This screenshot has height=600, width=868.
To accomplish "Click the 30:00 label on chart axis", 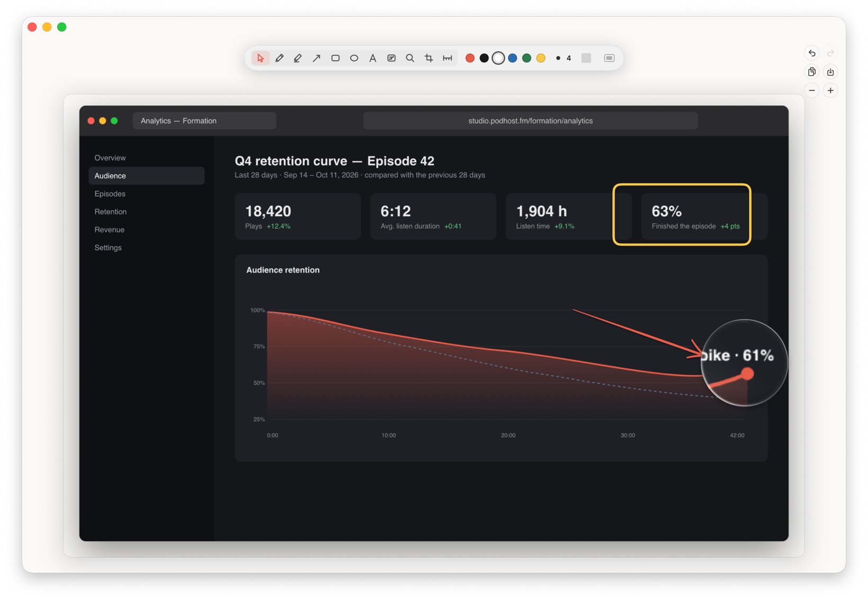I will (628, 435).
